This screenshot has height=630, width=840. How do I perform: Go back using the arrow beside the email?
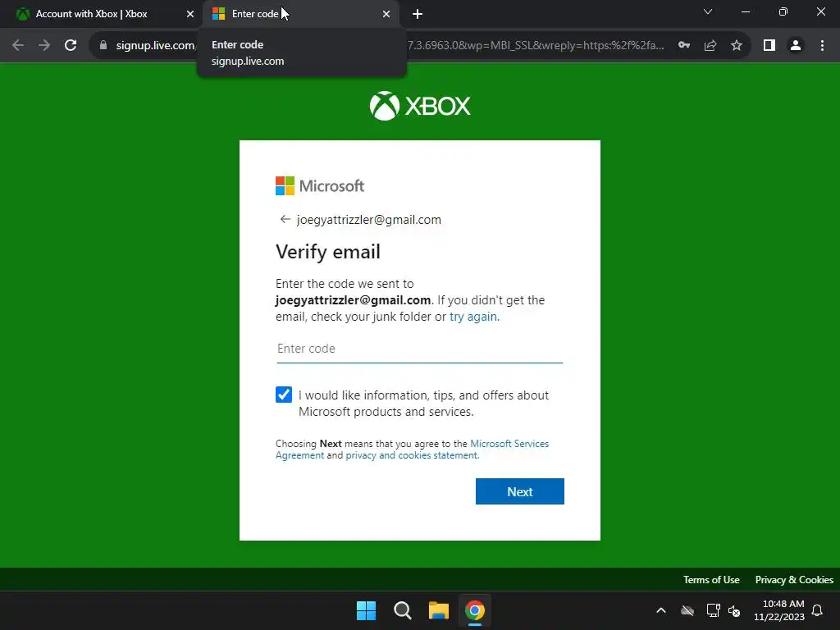285,219
